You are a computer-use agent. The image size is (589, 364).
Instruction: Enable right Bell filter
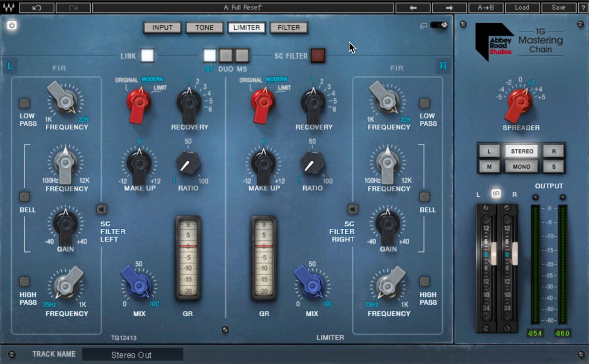[425, 197]
